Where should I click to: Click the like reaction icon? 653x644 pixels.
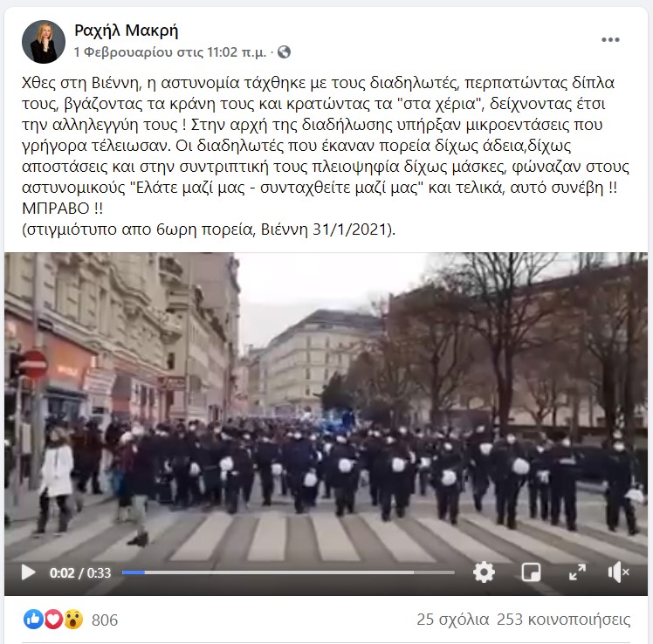[x=33, y=620]
